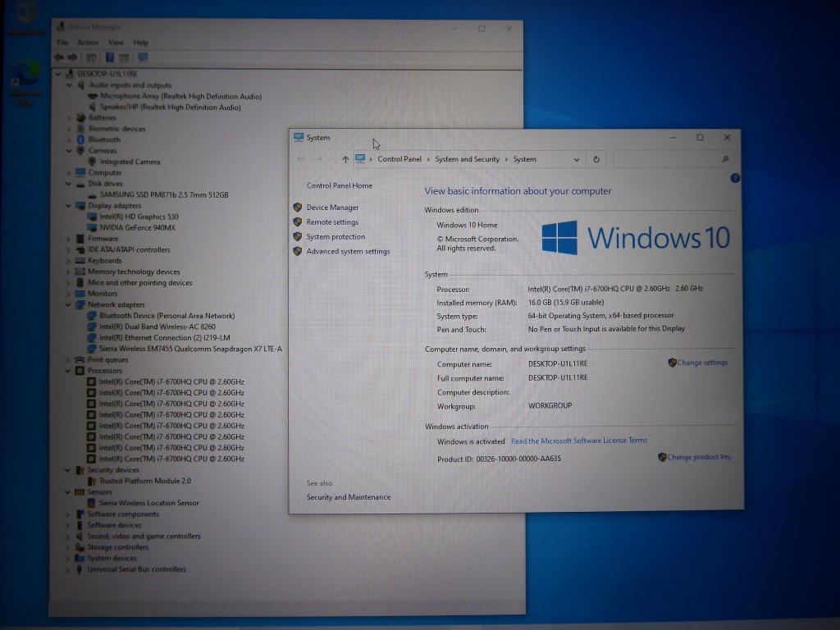Screen dimensions: 840x630
Task: Select Sierra Wireless Location Sensor
Action: [x=148, y=503]
